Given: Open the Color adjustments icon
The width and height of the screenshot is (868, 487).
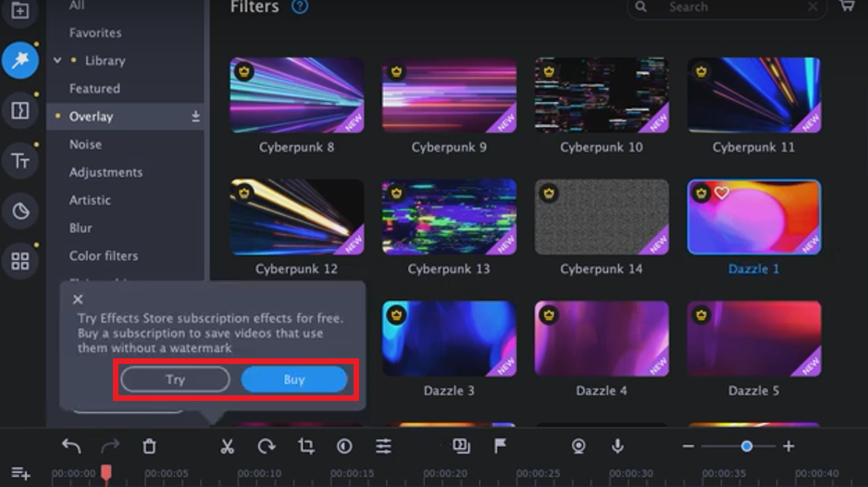Looking at the screenshot, I should (x=344, y=446).
